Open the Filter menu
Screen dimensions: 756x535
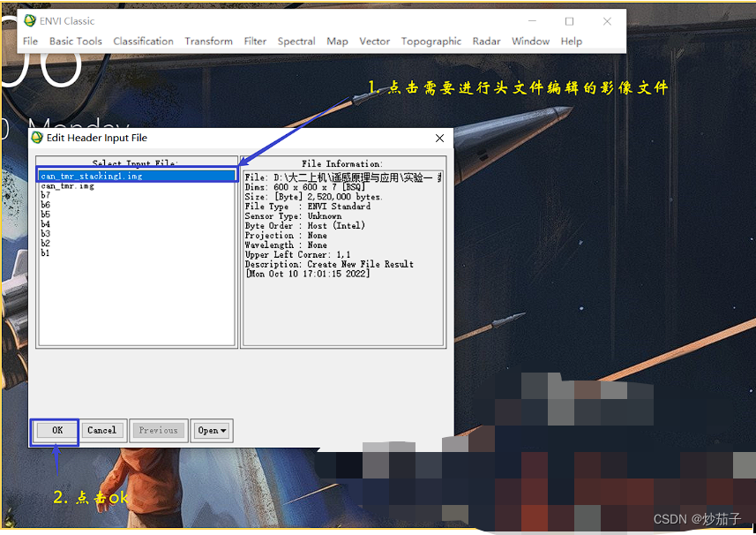click(x=255, y=41)
